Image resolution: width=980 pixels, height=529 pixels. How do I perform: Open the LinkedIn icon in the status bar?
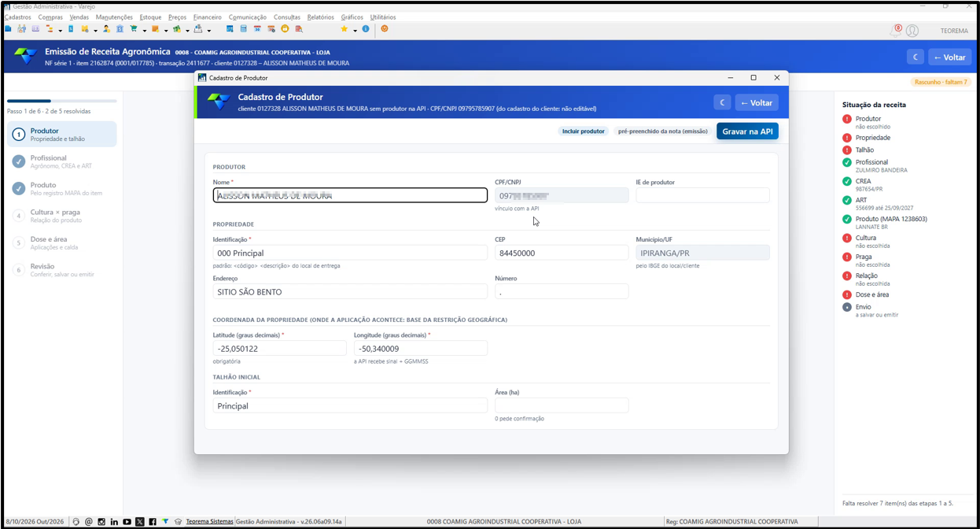pos(114,522)
